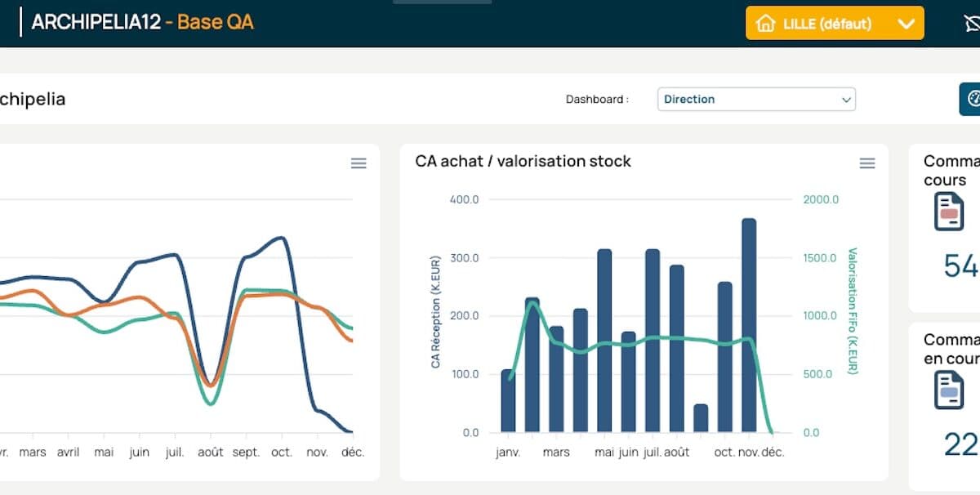980x495 pixels.
Task: Click the value 22 in the lower Commandes card
Action: click(x=961, y=444)
